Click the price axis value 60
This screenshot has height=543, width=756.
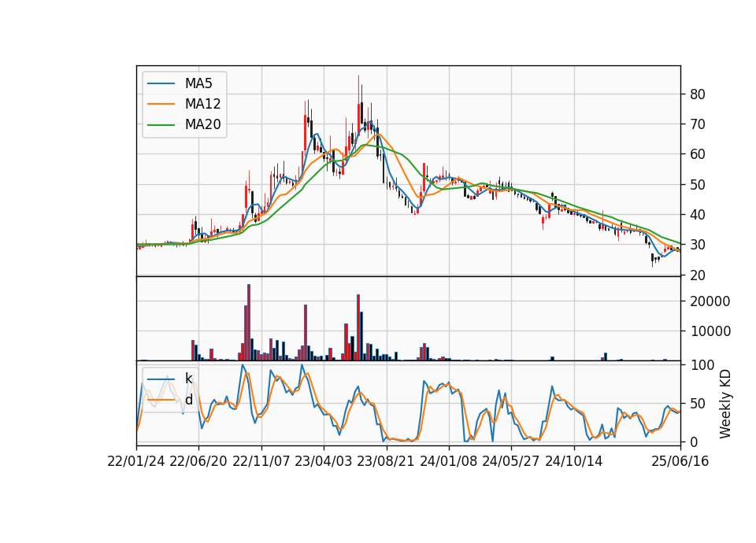coord(698,155)
